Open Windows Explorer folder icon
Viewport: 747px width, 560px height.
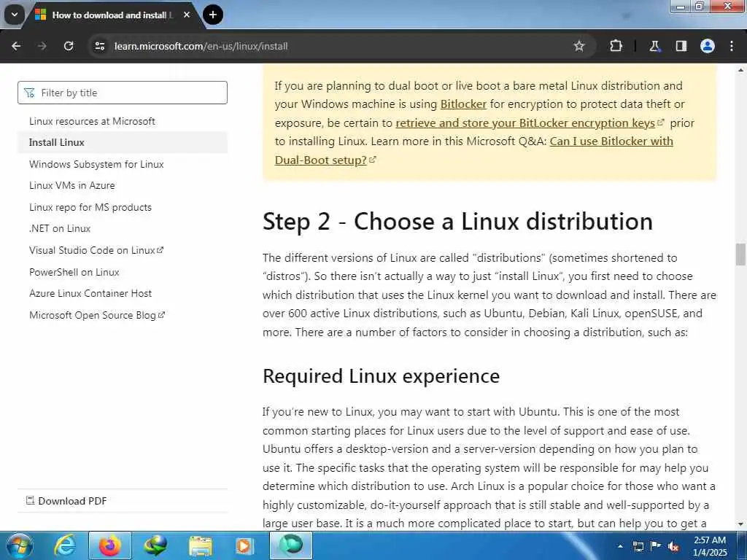pyautogui.click(x=201, y=545)
